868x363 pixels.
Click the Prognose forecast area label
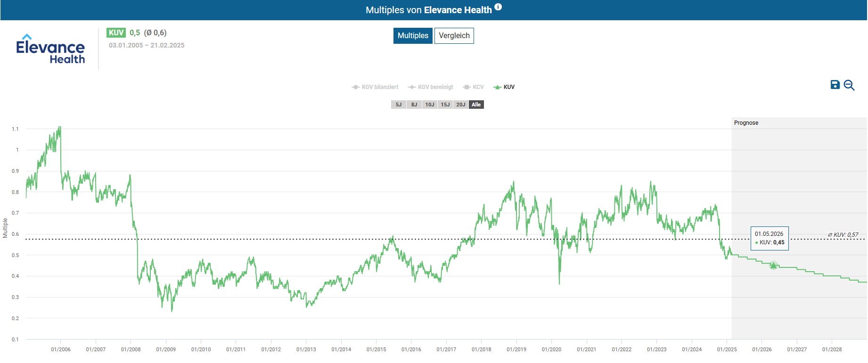point(746,123)
